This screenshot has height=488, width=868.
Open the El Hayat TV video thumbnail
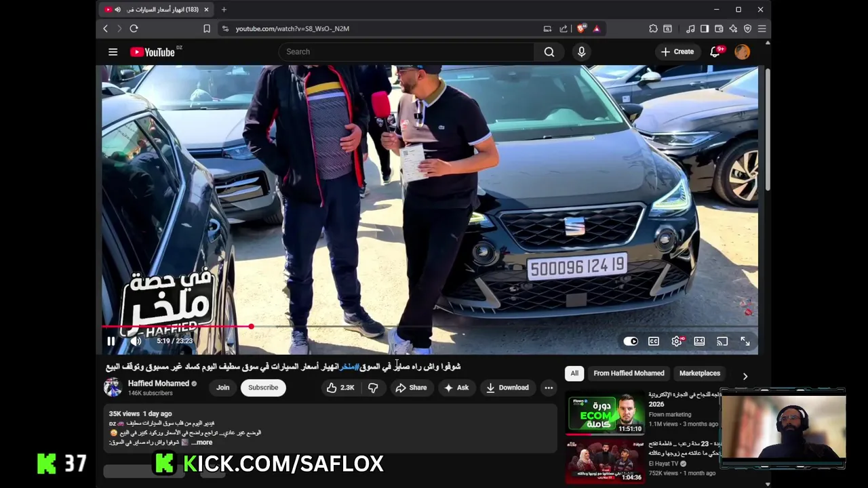click(605, 462)
